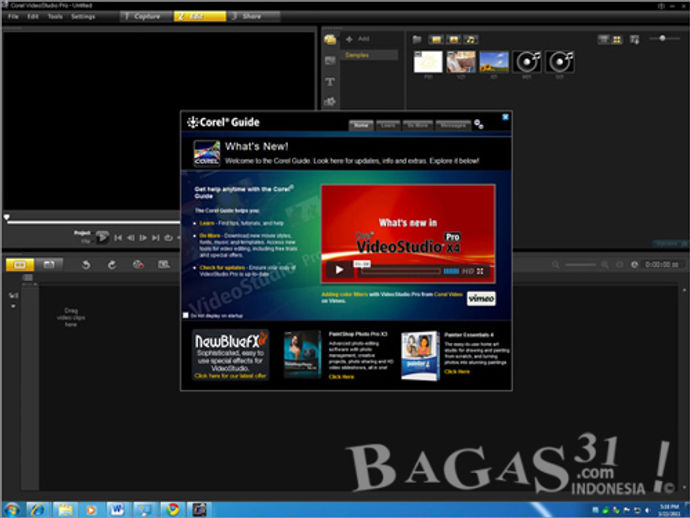Open the Settings menu

[83, 16]
